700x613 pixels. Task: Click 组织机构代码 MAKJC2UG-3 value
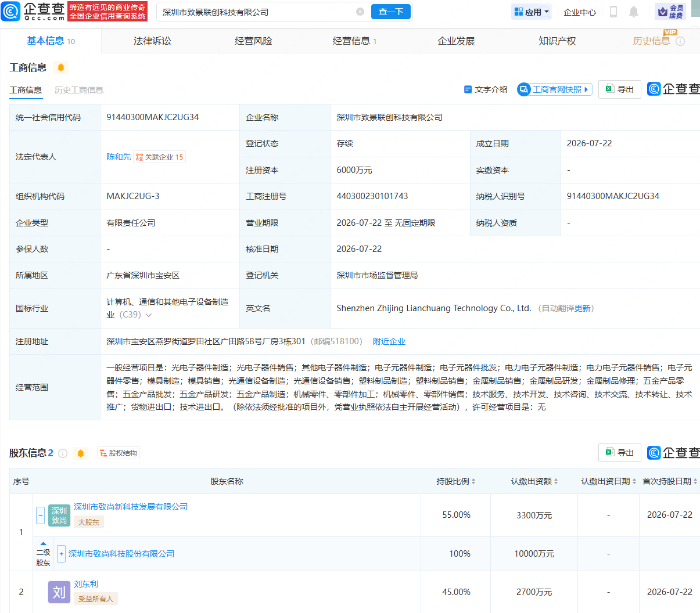[133, 196]
